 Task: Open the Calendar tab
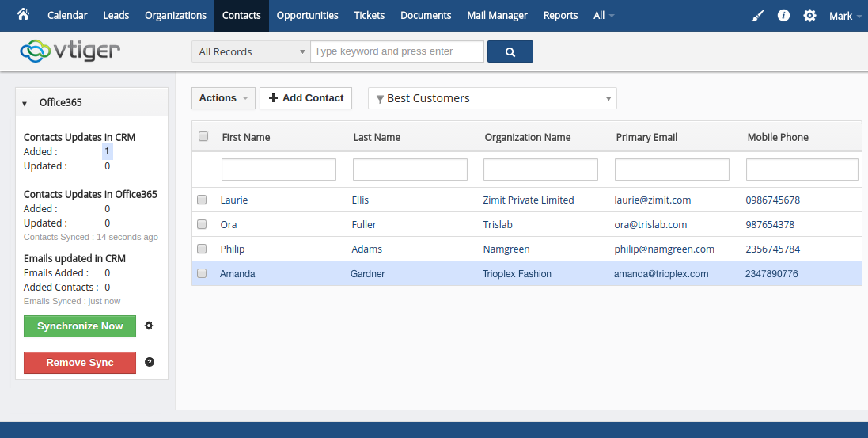(x=67, y=16)
